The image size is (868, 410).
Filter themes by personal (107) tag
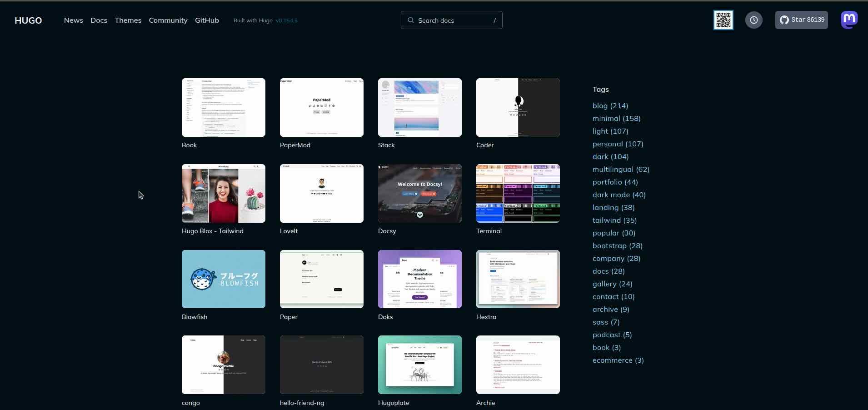tap(618, 144)
